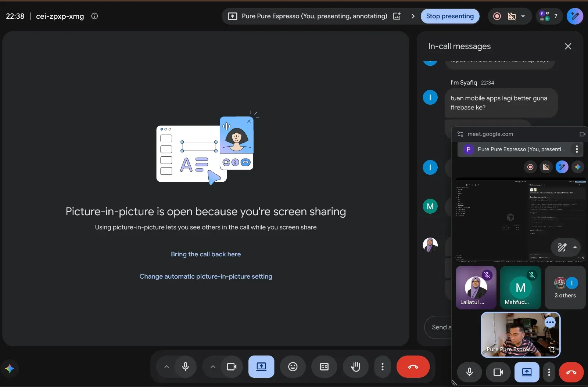Open participants list showing 7 people

point(549,16)
